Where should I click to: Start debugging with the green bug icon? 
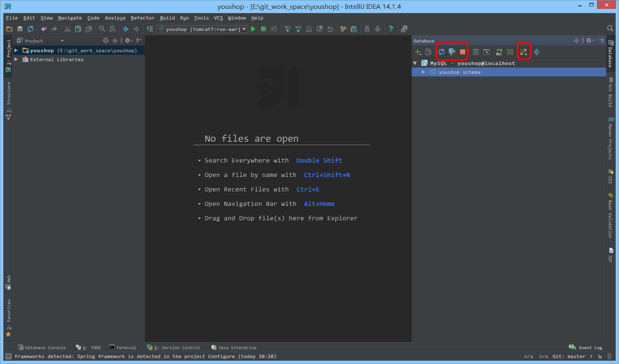click(x=264, y=29)
